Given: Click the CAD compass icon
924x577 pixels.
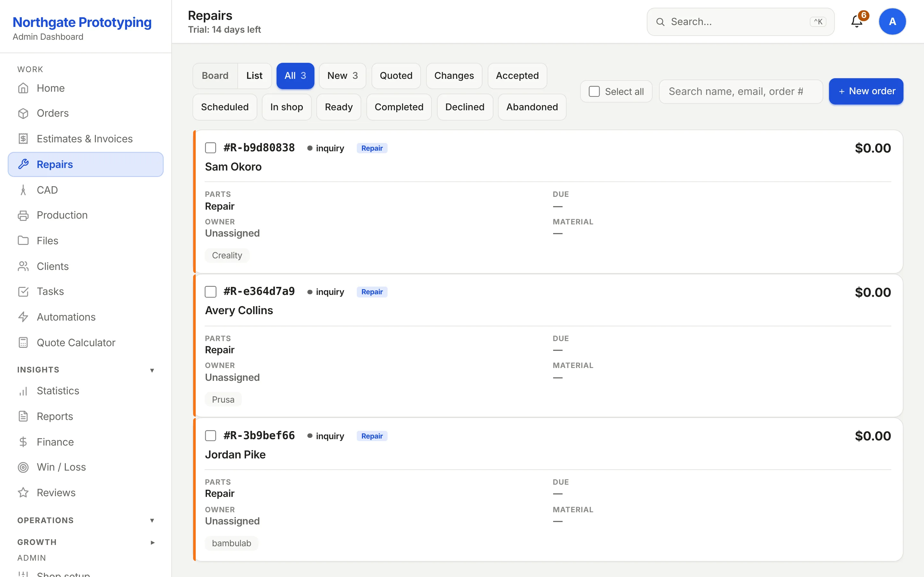Looking at the screenshot, I should (x=23, y=190).
